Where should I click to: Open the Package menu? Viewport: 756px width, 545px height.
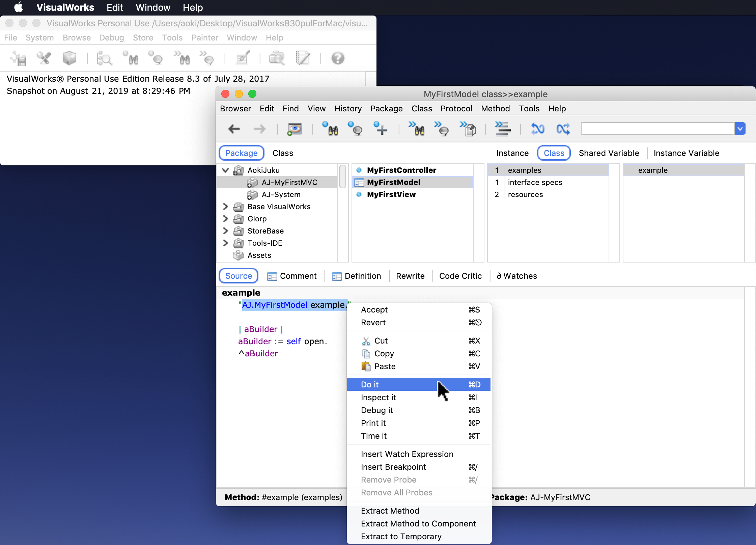coord(387,109)
